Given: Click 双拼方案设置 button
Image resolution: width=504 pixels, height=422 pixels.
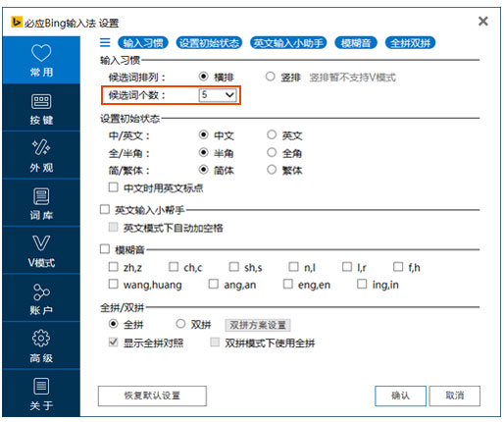Looking at the screenshot, I should pyautogui.click(x=258, y=325).
